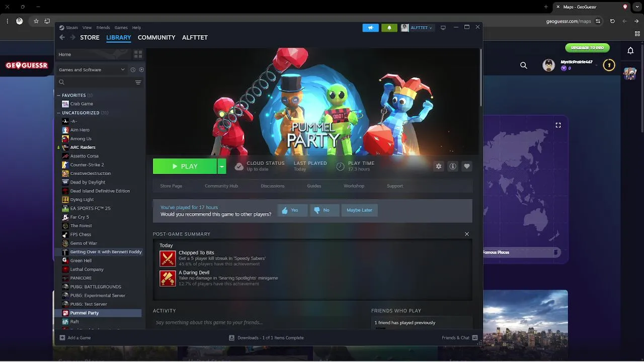The width and height of the screenshot is (644, 362).
Task: Click the browser page reload icon
Action: point(612,21)
